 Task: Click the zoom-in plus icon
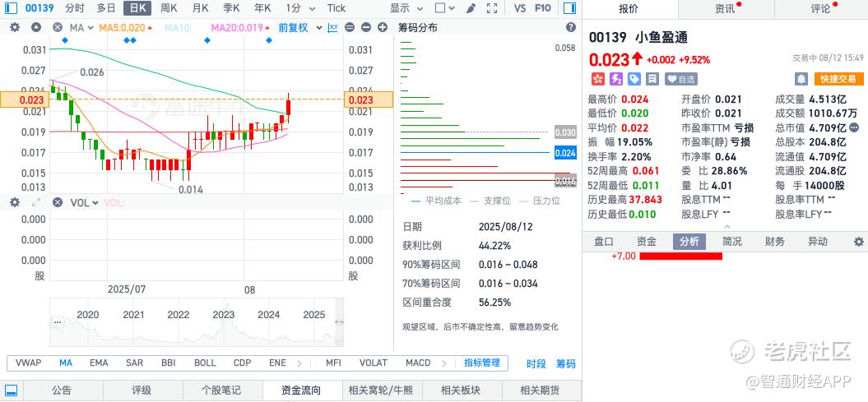[x=383, y=27]
